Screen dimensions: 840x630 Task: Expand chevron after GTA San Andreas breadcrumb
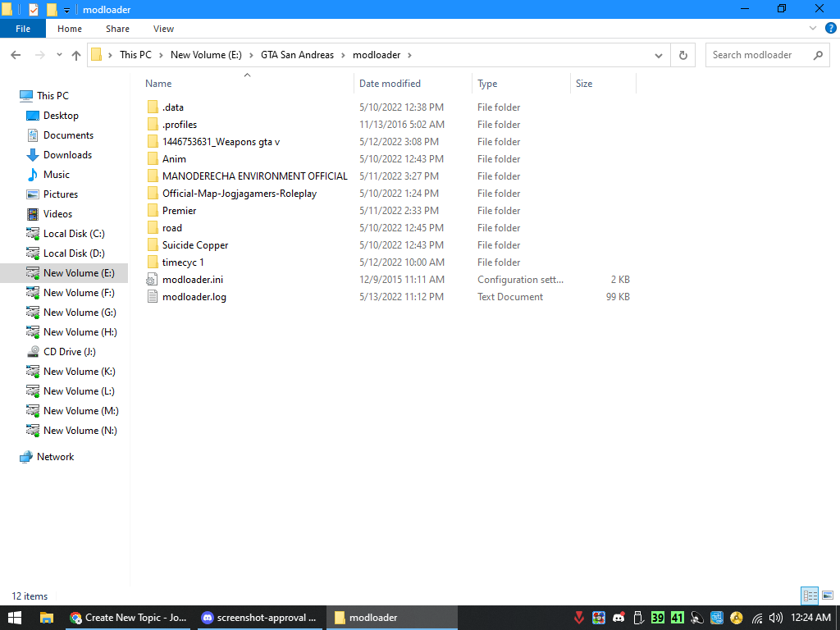tap(344, 55)
